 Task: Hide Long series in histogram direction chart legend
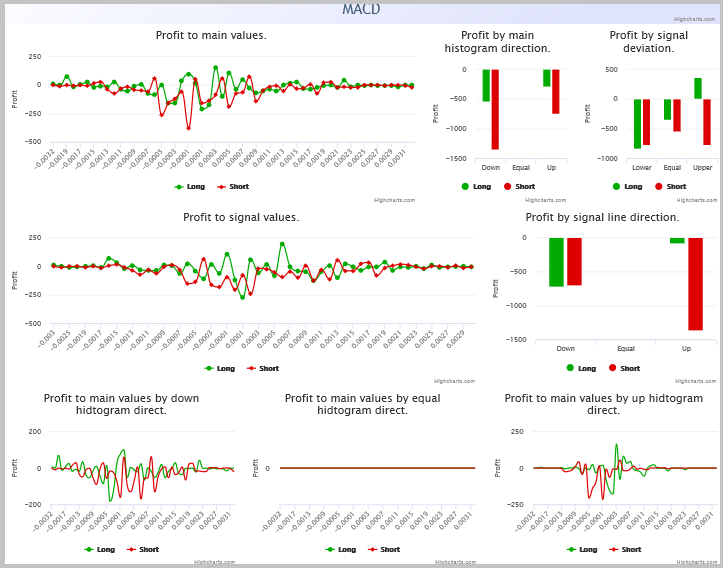tap(476, 187)
